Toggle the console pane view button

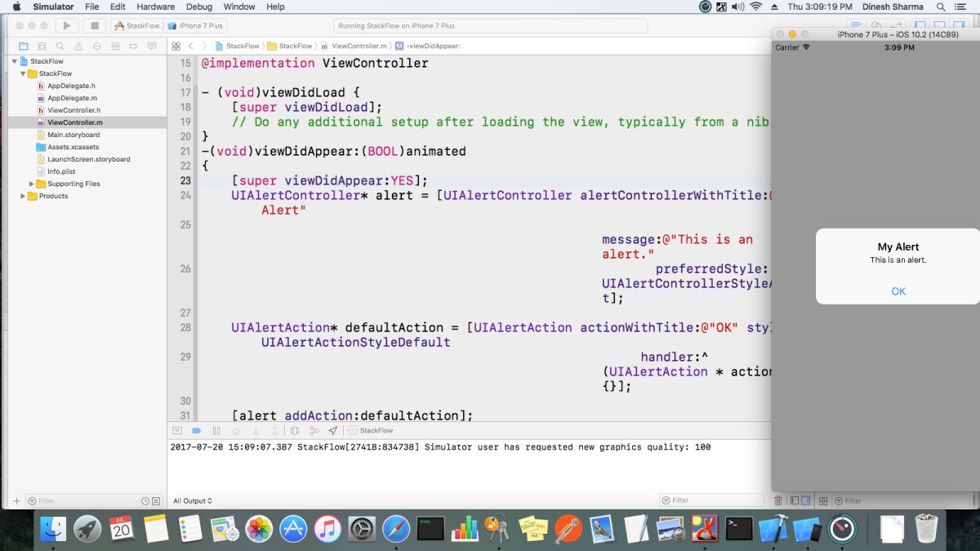coord(806,500)
